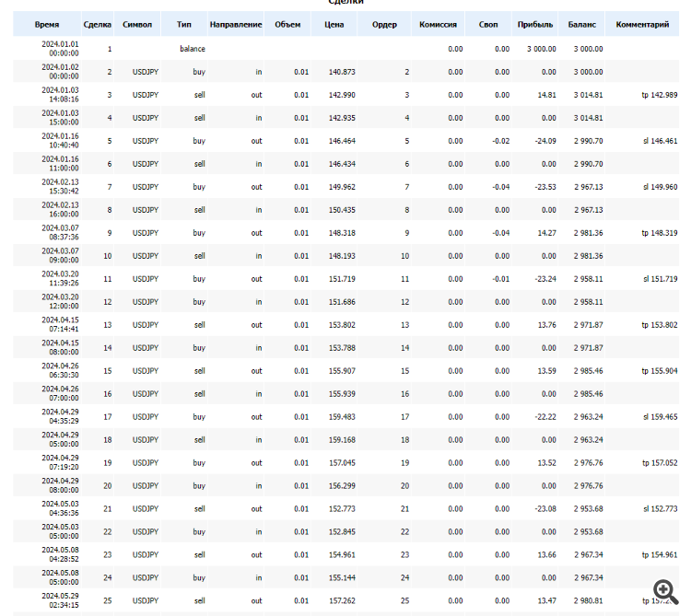Click the Своп column header

click(x=488, y=25)
